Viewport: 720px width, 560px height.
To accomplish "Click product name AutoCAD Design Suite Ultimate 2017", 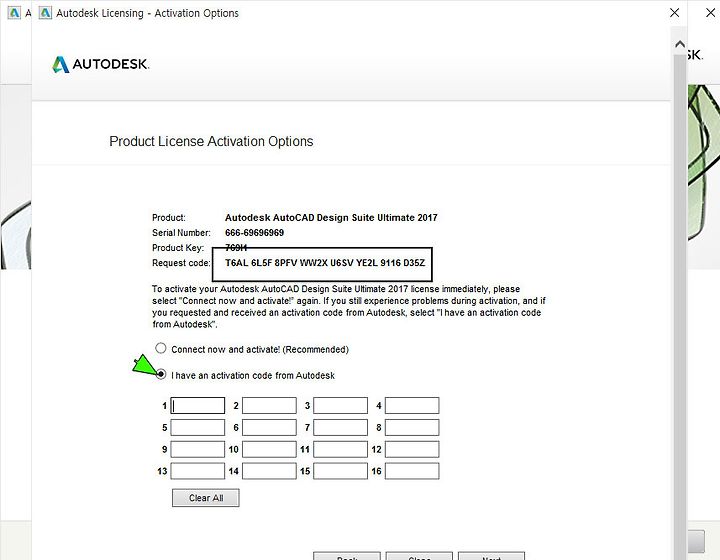I will [x=331, y=218].
